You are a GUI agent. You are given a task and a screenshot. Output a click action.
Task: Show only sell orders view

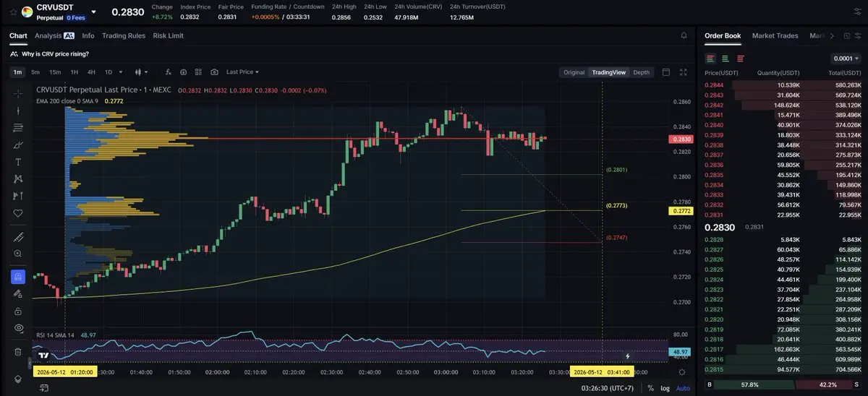pos(740,59)
